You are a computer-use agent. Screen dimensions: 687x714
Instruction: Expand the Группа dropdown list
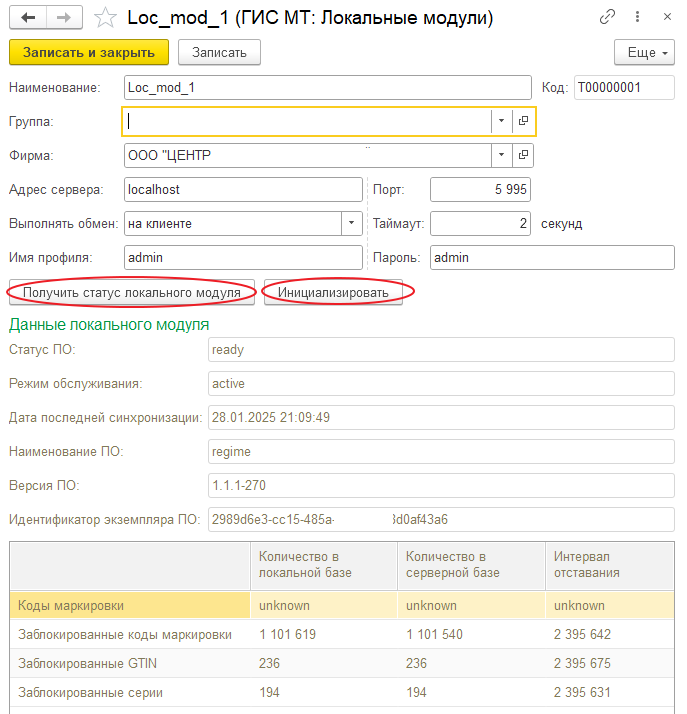(x=500, y=121)
